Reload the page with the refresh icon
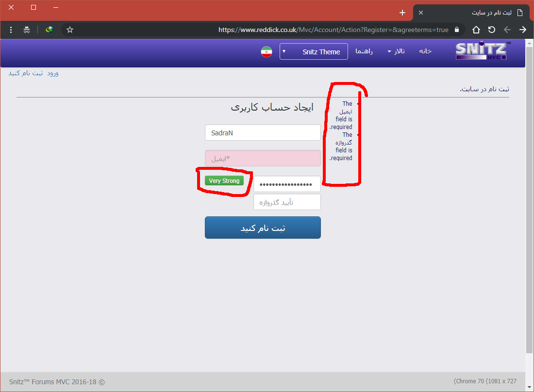Image resolution: width=534 pixels, height=392 pixels. tap(492, 30)
